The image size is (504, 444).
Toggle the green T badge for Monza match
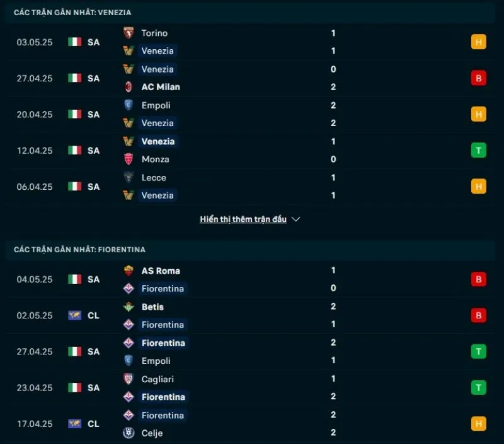[479, 150]
